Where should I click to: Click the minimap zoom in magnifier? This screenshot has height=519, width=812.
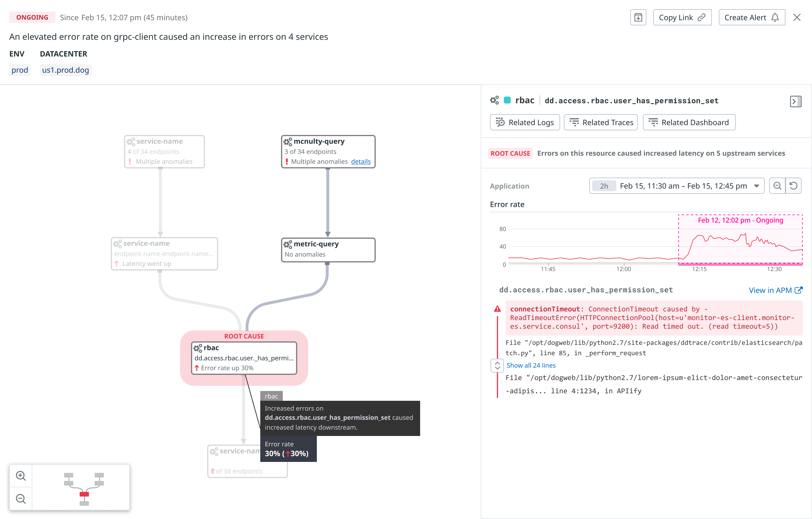click(21, 475)
